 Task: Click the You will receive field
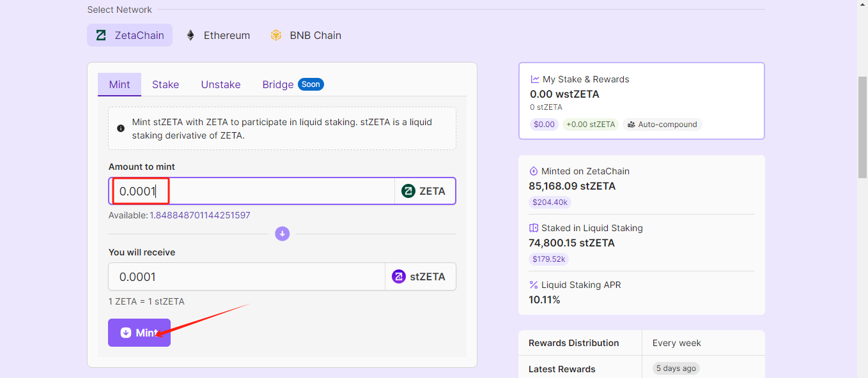(246, 276)
